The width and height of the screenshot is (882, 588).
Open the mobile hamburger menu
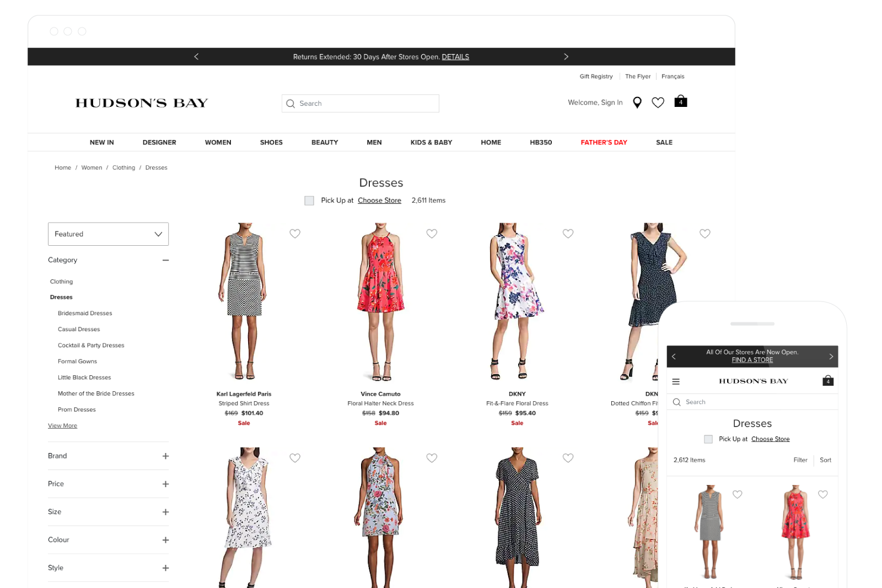click(676, 381)
